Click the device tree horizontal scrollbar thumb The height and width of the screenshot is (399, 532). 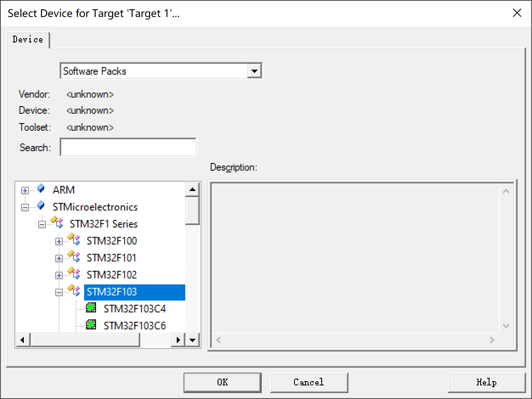coord(85,340)
